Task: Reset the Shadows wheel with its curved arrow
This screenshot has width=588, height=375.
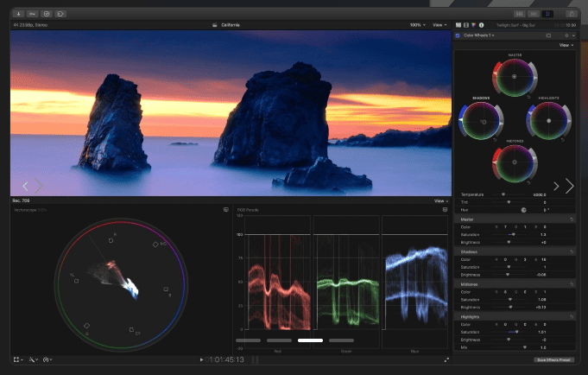Action: (495, 140)
